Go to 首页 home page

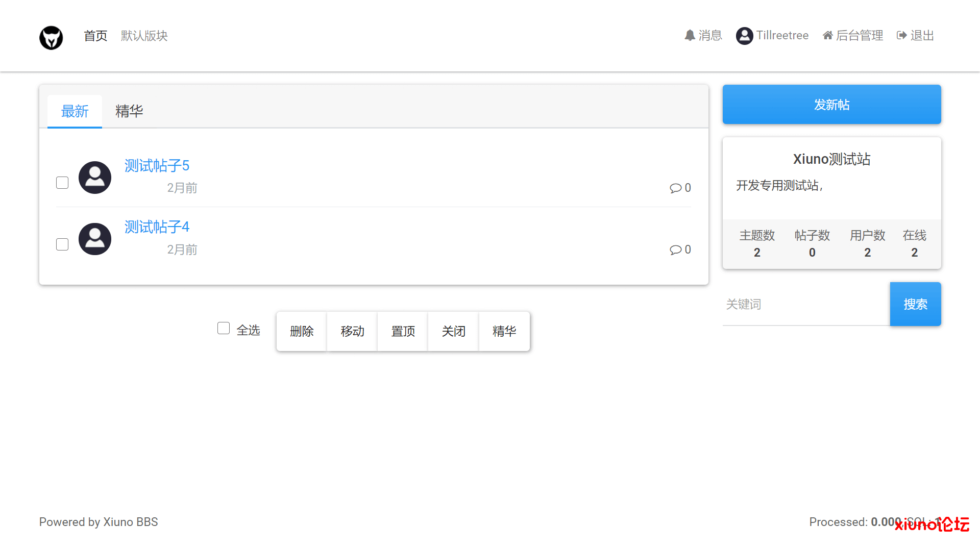pos(95,36)
